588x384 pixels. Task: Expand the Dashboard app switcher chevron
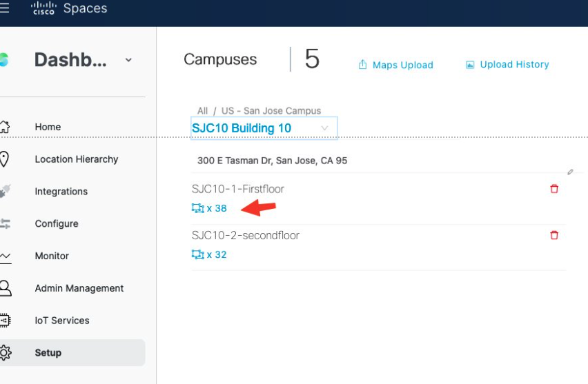(x=128, y=60)
